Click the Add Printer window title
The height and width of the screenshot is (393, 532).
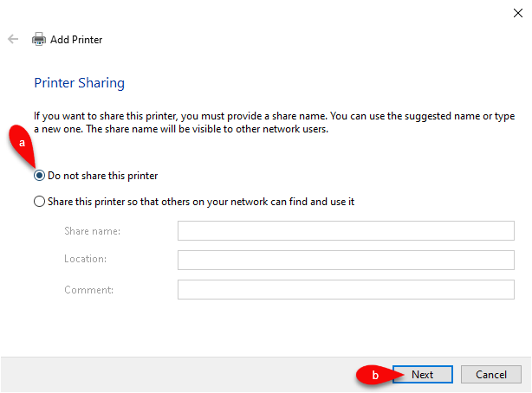click(x=76, y=40)
